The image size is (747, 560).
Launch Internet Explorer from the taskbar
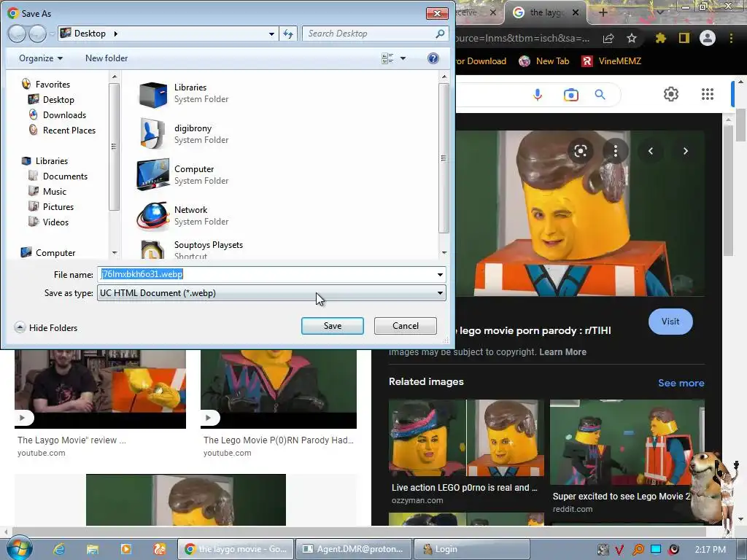tap(59, 549)
